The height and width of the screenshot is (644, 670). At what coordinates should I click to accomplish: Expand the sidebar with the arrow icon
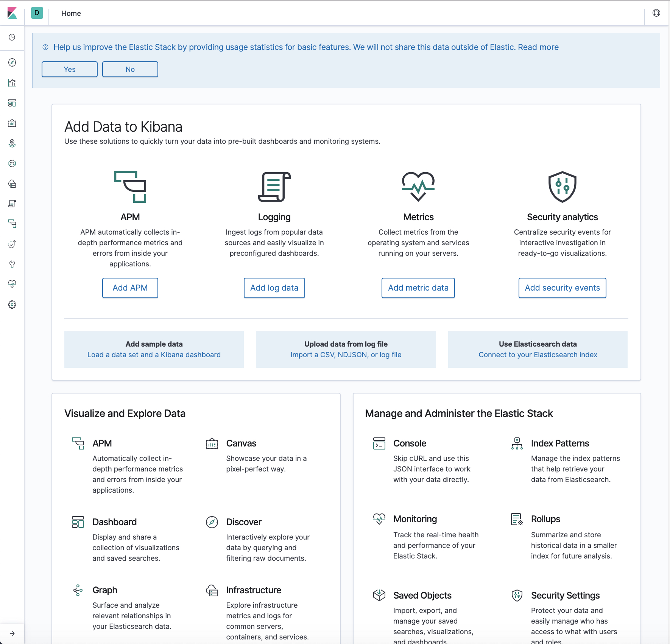click(12, 633)
